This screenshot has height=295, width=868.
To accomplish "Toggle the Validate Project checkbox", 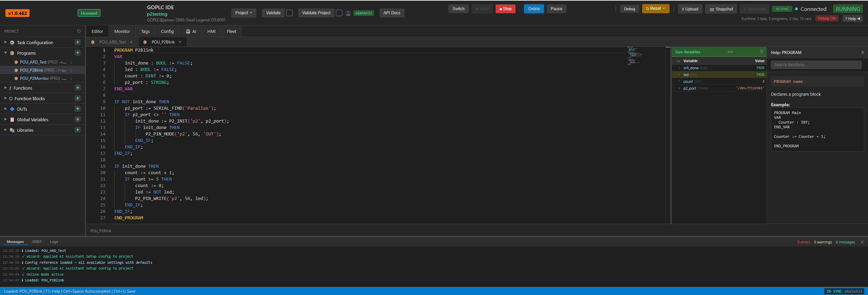I will (339, 13).
